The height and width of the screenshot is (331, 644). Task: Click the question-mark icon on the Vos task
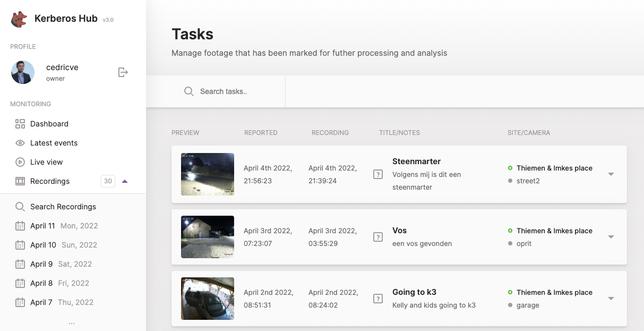coord(377,238)
